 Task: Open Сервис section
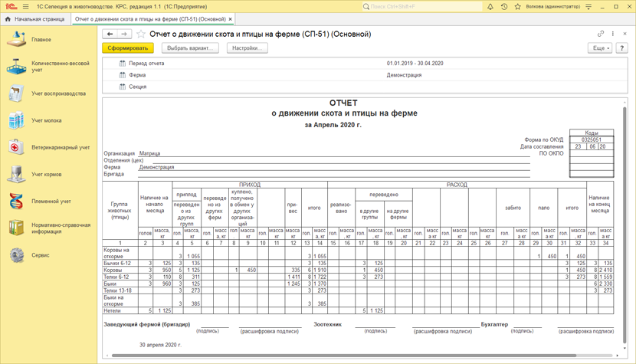coord(40,255)
